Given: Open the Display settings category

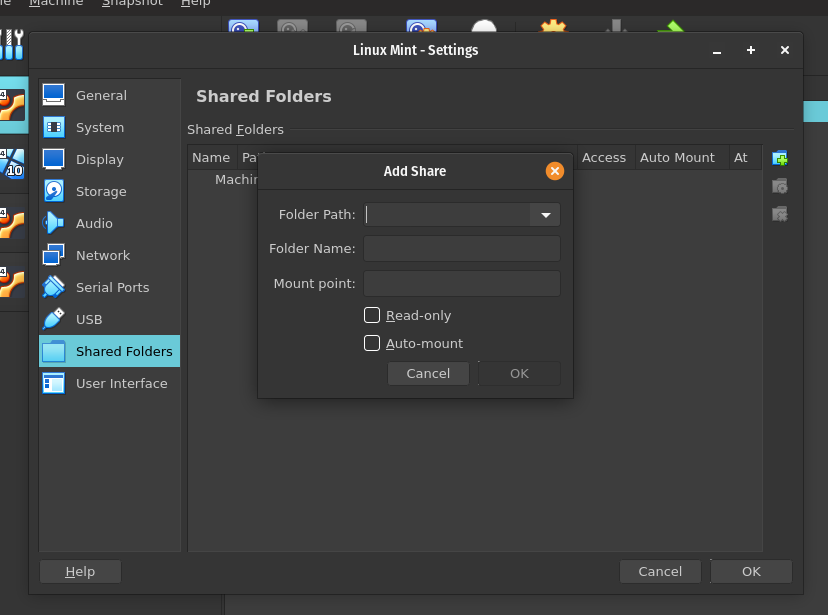Looking at the screenshot, I should [x=109, y=159].
